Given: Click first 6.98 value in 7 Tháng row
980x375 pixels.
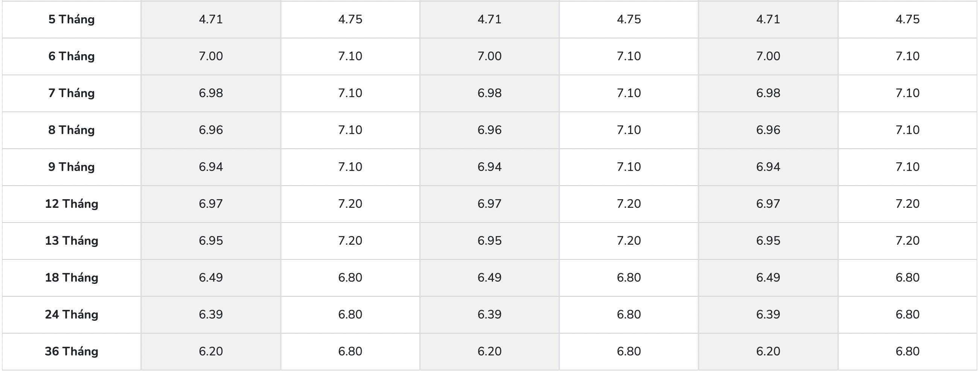Looking at the screenshot, I should (211, 93).
